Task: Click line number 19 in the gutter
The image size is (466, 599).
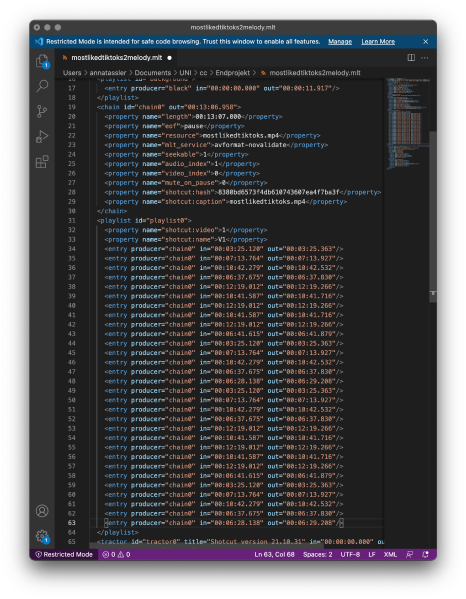Action: [x=72, y=107]
